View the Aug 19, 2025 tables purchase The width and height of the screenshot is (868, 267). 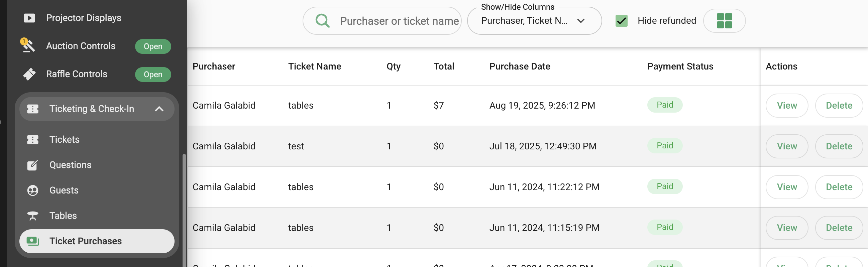pos(786,105)
